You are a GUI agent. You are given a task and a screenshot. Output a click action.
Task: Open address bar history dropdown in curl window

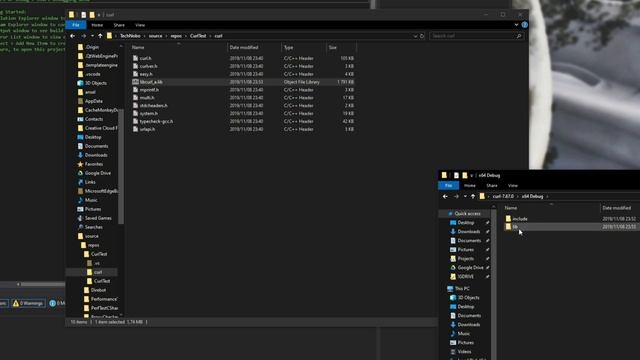click(415, 36)
